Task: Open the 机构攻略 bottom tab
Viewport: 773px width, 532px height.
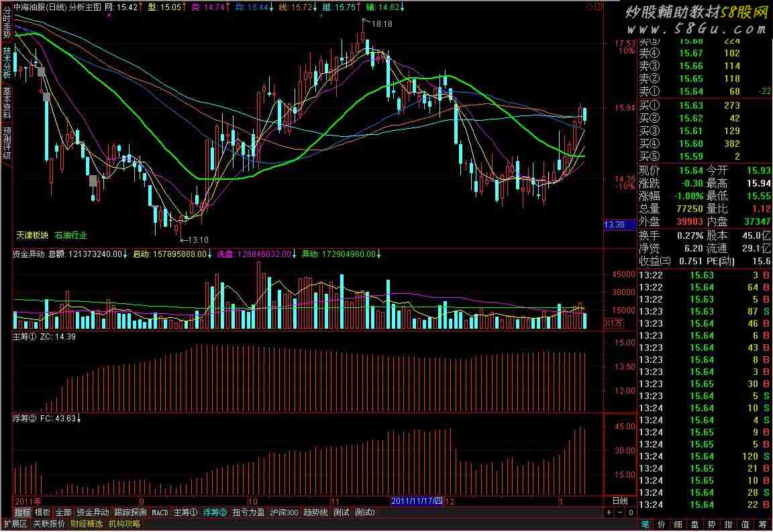Action: click(124, 524)
